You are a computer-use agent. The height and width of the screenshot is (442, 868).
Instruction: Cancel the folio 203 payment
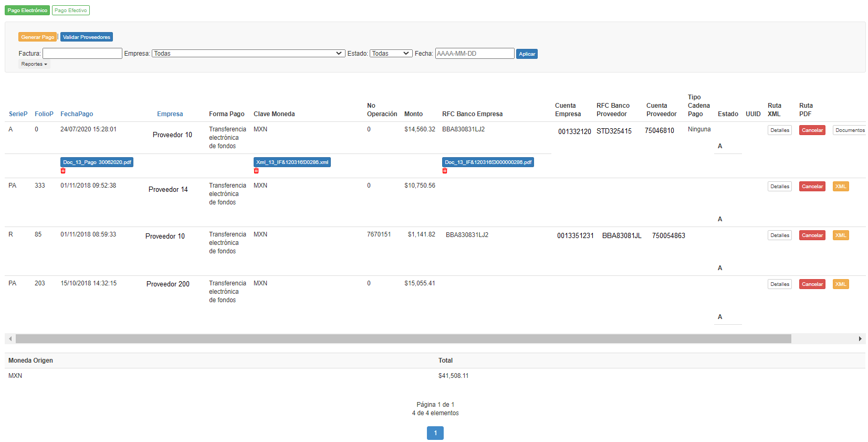pyautogui.click(x=812, y=284)
